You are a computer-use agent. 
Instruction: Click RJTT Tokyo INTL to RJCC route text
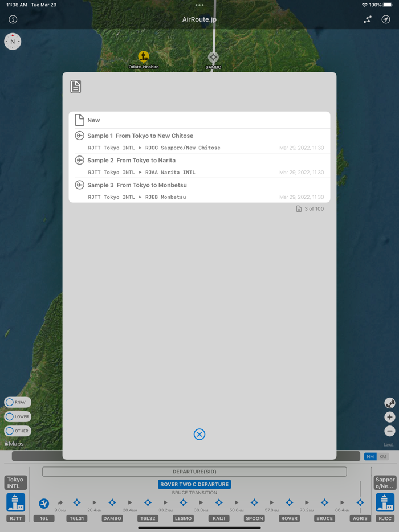point(154,148)
